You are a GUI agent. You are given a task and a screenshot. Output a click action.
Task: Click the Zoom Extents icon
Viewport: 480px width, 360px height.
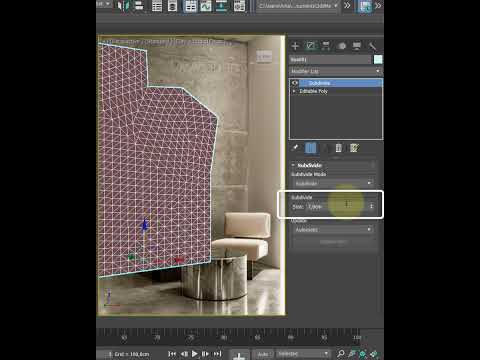pyautogui.click(x=363, y=353)
